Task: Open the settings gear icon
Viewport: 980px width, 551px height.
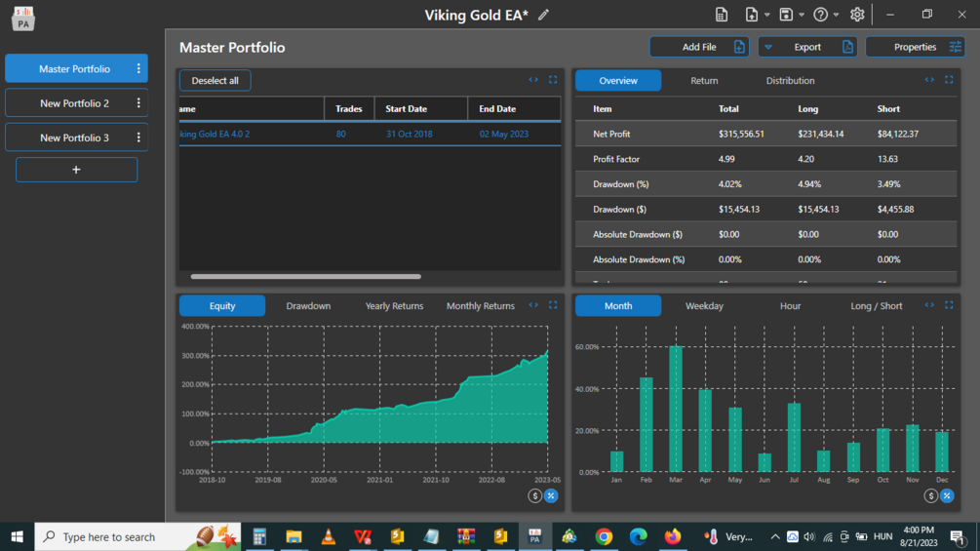Action: 857,15
